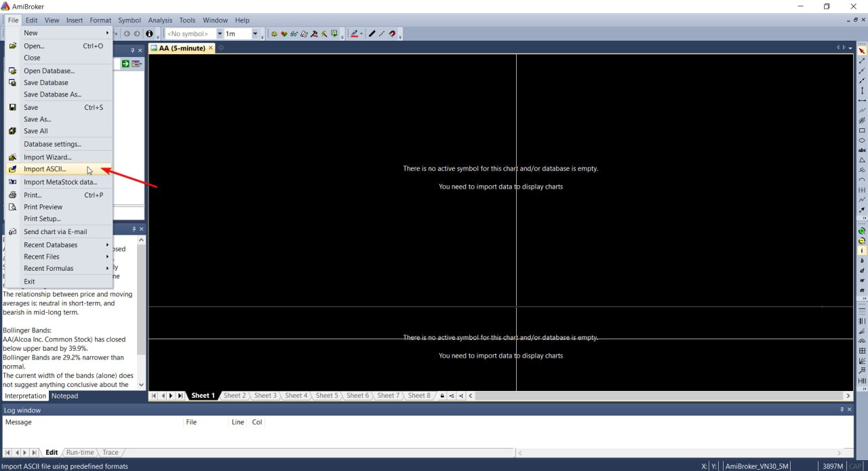Screen dimensions: 868x471
Task: Open the Trace tab in Log window
Action: point(111,453)
